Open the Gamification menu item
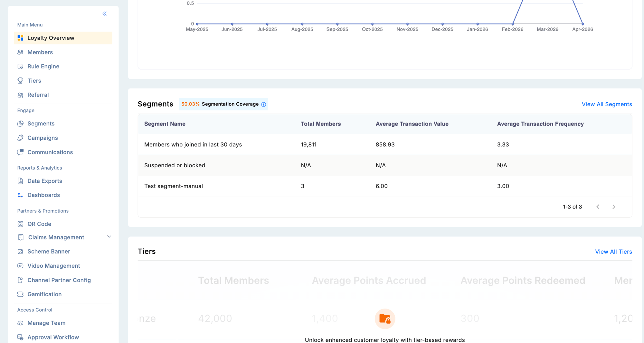 tap(63, 294)
